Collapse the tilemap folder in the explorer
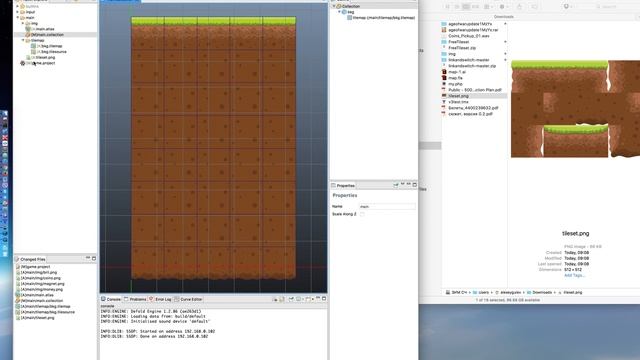640x360 pixels. [x=23, y=40]
